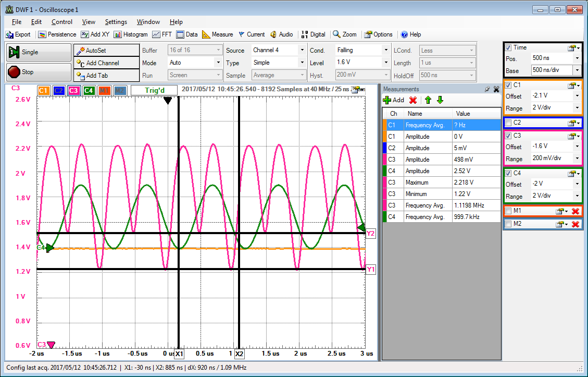Image resolution: width=588 pixels, height=377 pixels.
Task: Move measurement up with green arrow
Action: pos(428,100)
